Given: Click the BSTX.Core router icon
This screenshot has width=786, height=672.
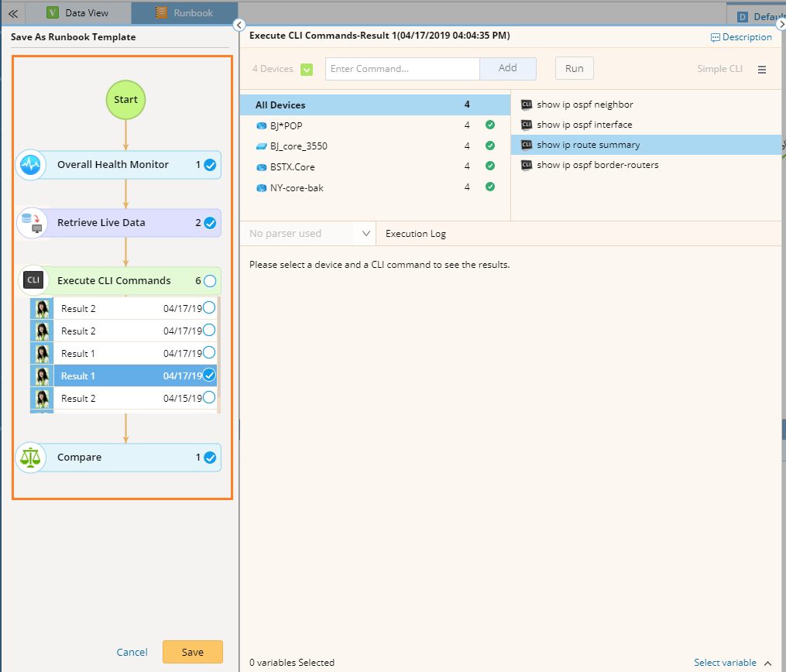Looking at the screenshot, I should point(261,167).
